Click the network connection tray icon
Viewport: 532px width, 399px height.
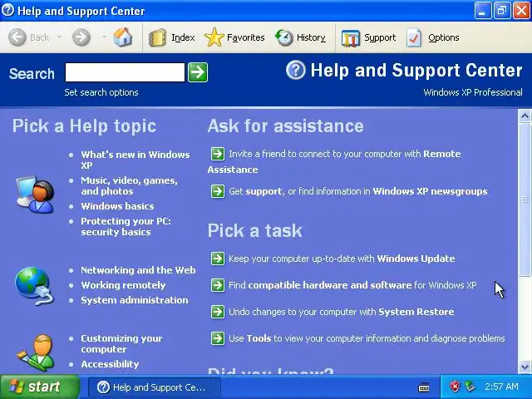470,387
